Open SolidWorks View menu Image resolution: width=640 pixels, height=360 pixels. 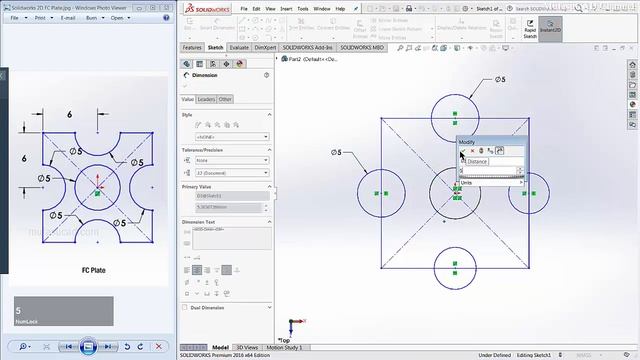point(270,9)
